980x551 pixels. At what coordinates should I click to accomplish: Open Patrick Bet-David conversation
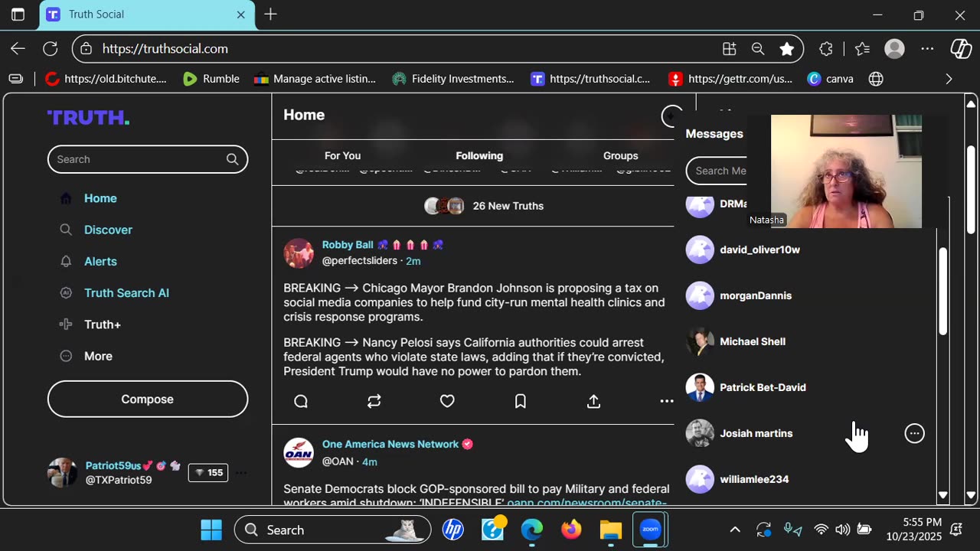763,387
